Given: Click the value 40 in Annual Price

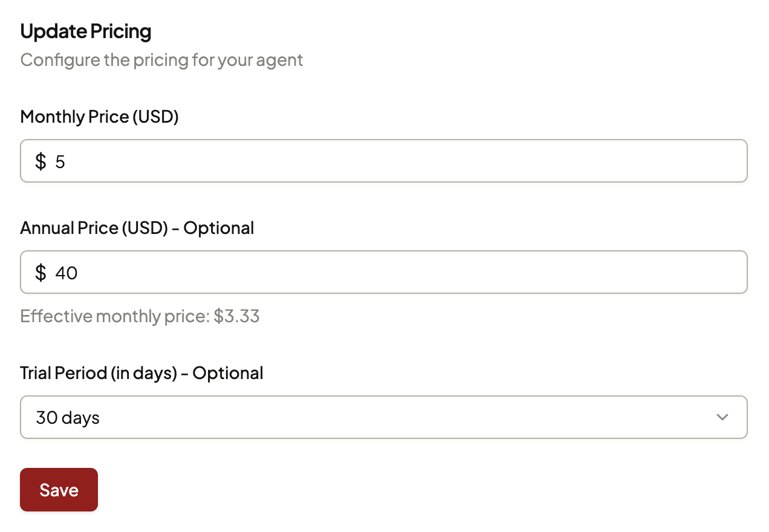Looking at the screenshot, I should (67, 273).
